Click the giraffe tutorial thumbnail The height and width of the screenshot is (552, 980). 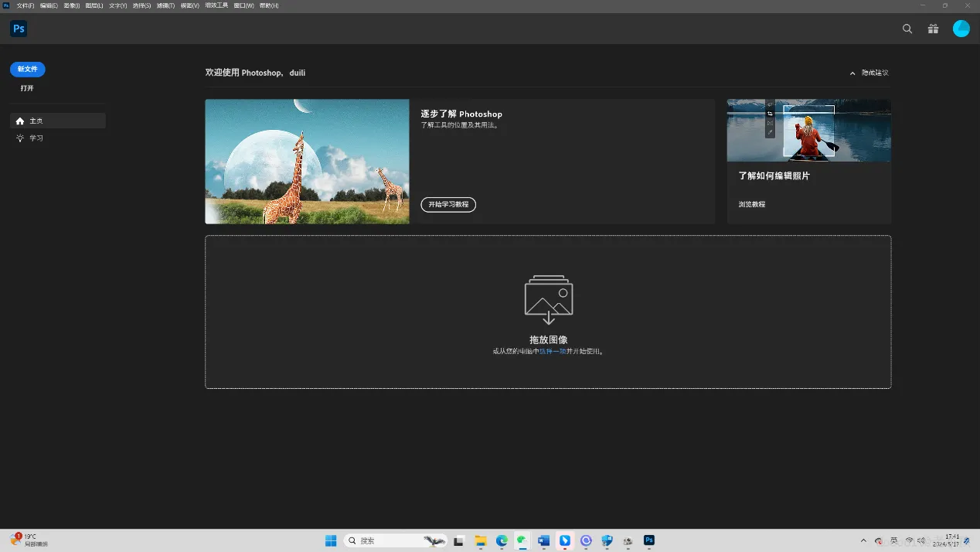[x=307, y=162]
